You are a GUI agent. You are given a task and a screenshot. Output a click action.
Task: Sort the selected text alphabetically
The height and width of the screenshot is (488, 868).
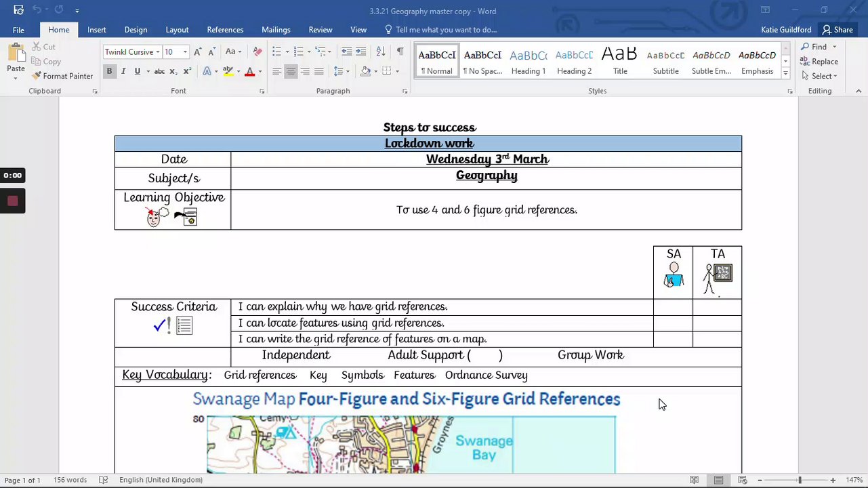click(381, 52)
